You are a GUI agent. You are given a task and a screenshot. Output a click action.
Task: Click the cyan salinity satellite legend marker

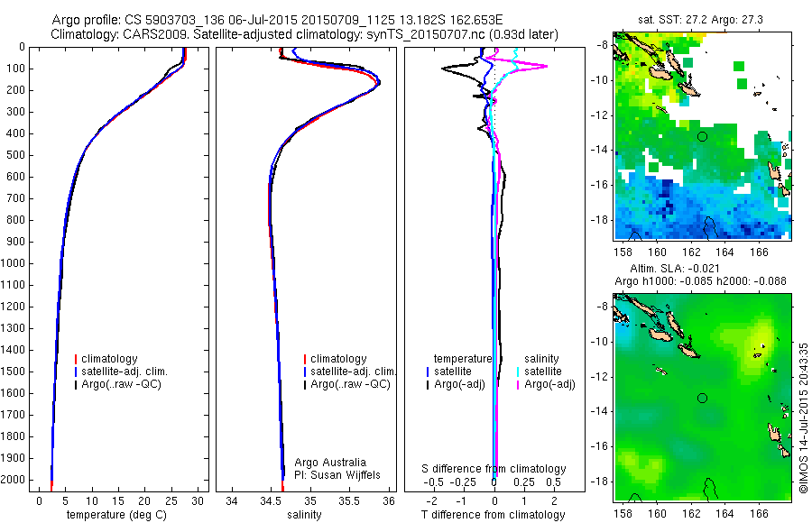point(518,372)
